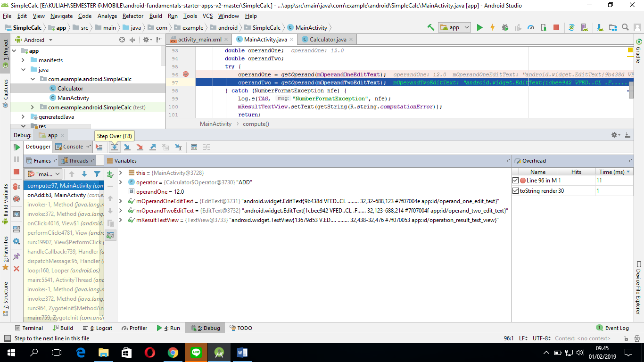
Task: Click the Search Everywhere magnifier icon
Action: pos(625,27)
